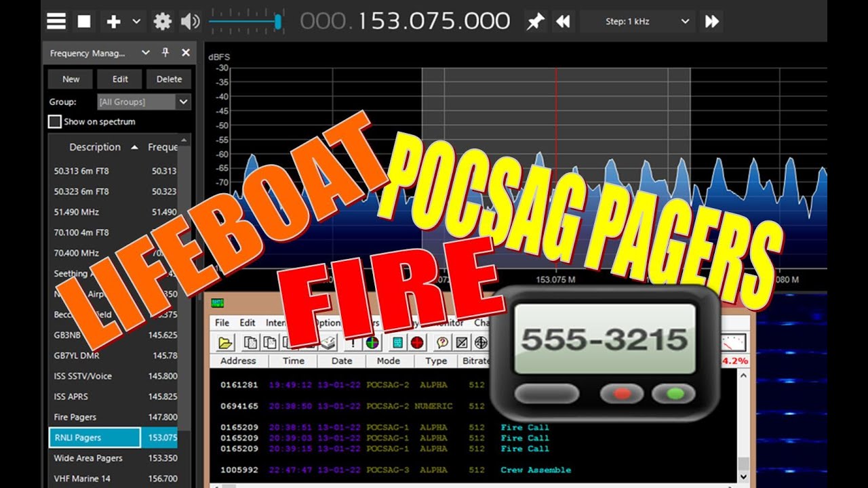
Task: Click the blue waterfall display at right
Action: tap(791, 390)
